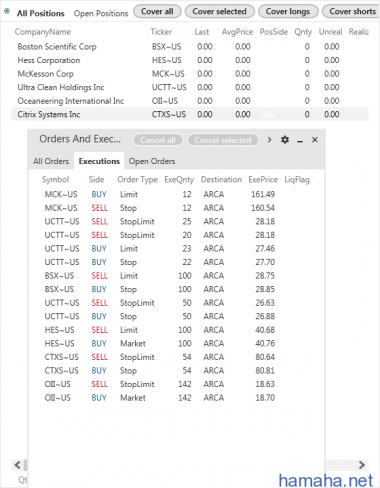This screenshot has width=380, height=488.
Task: Show the Open Positions view
Action: point(101,13)
